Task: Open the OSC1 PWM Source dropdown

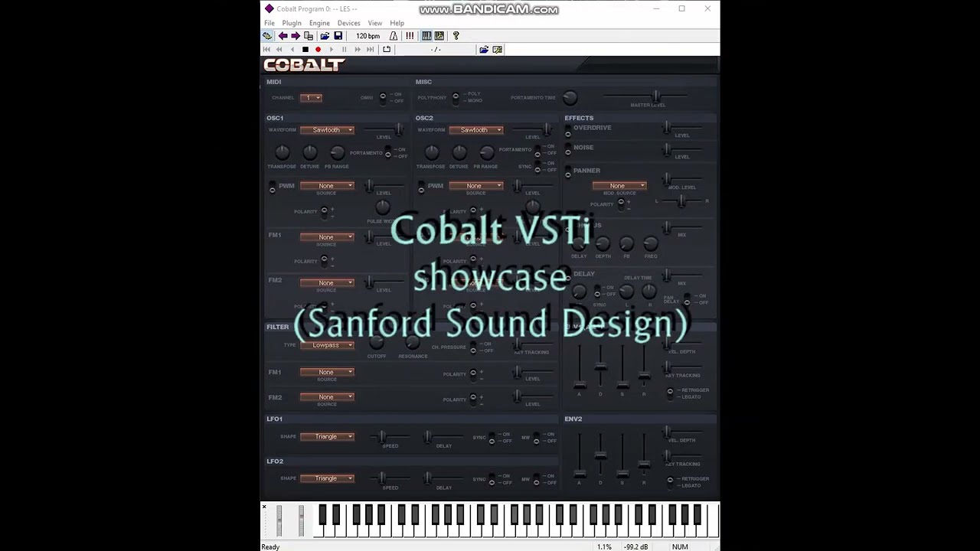Action: tap(327, 186)
